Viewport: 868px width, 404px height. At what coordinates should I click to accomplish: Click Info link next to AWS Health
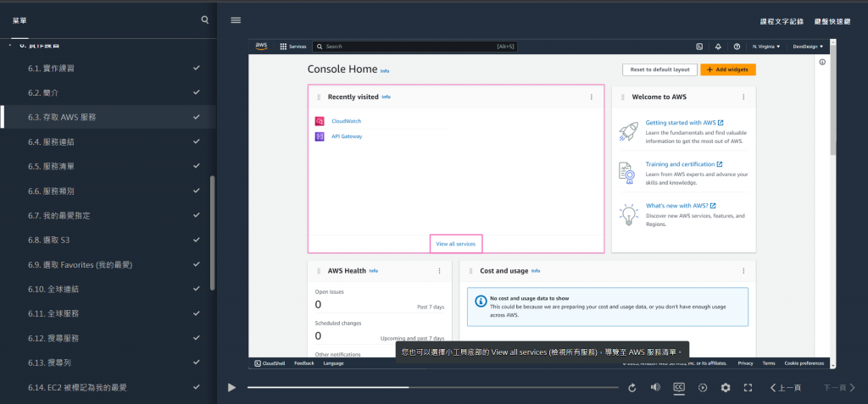pos(374,271)
